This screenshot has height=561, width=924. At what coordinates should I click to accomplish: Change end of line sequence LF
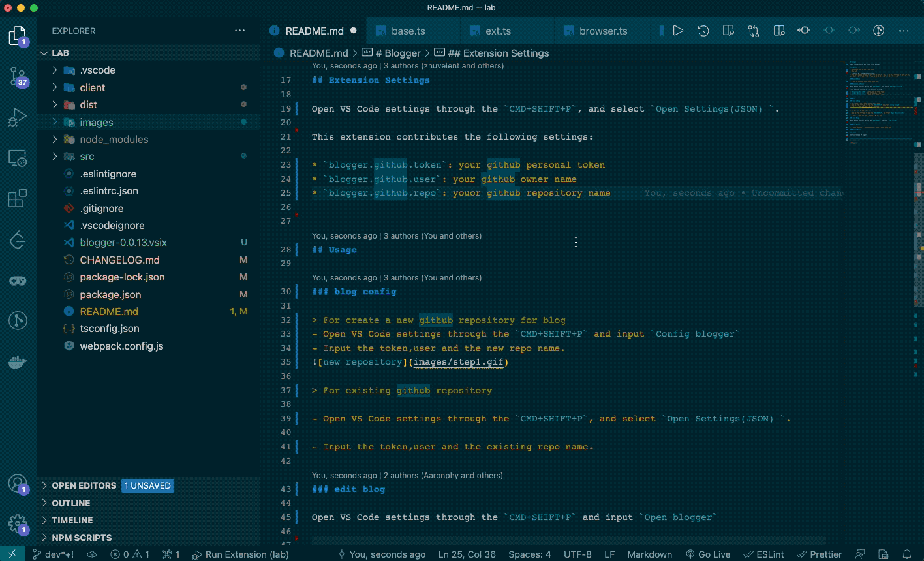coord(609,554)
